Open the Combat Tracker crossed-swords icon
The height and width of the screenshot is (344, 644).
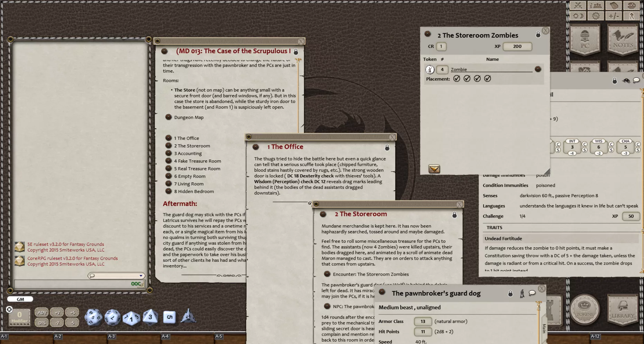578,6
